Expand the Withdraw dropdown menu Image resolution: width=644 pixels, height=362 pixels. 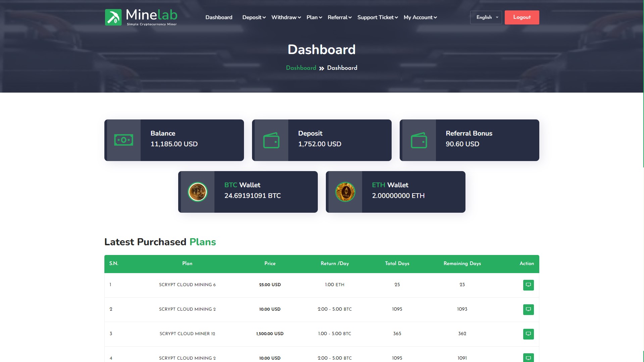click(286, 17)
